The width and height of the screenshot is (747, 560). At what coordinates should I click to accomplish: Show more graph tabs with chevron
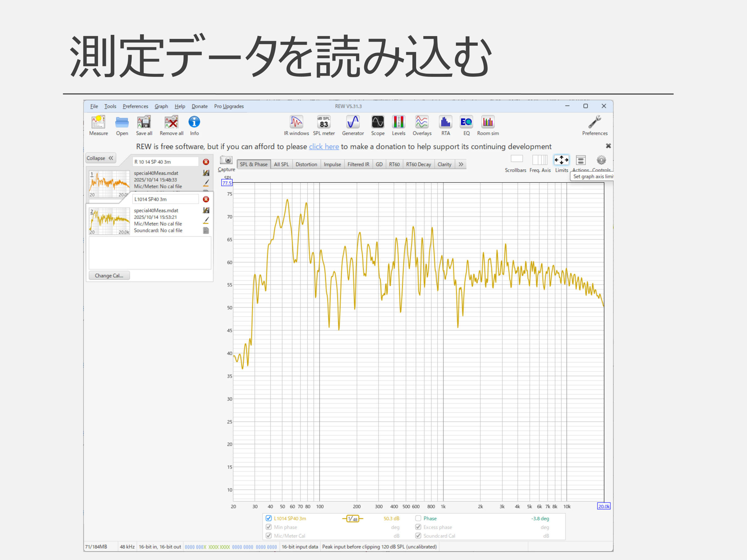461,164
